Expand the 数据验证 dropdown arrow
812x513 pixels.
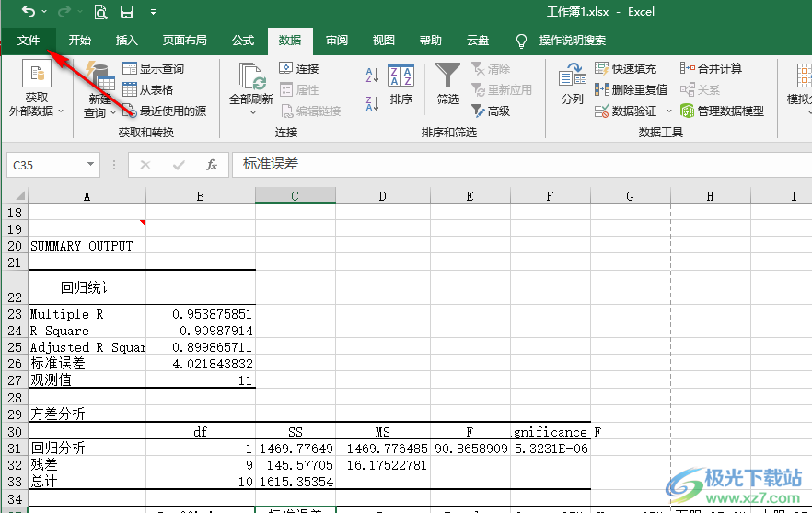pos(668,111)
